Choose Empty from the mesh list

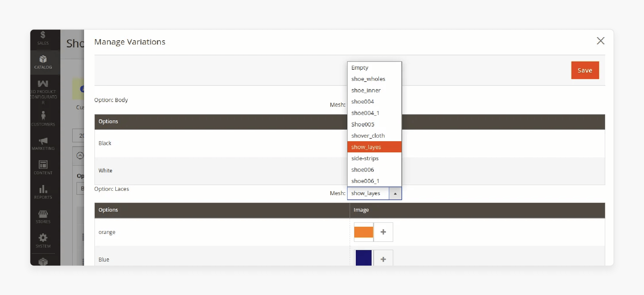(x=374, y=68)
